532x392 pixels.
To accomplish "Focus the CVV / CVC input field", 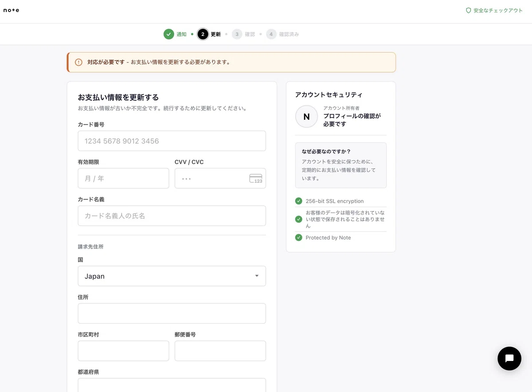I will [x=220, y=178].
